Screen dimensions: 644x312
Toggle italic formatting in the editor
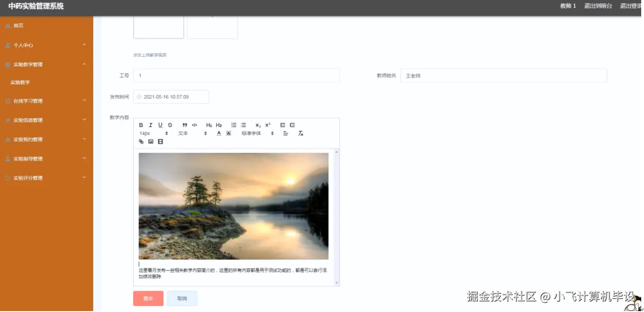[x=151, y=125]
